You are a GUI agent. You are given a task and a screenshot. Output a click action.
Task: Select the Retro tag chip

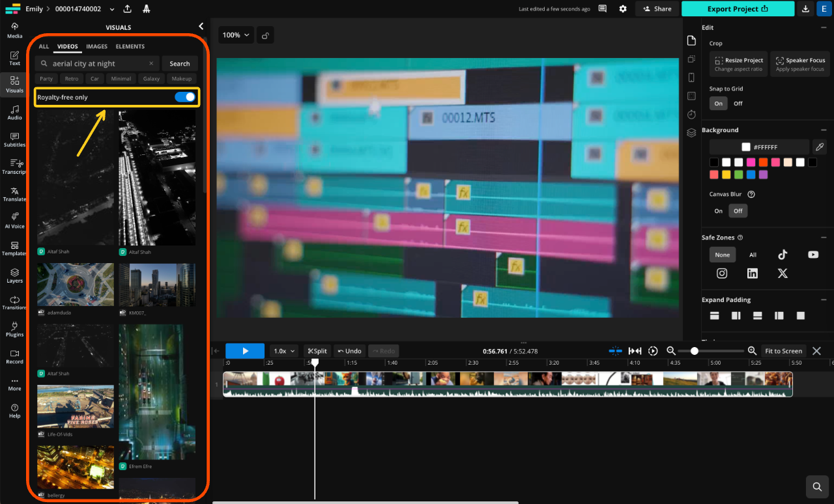[x=72, y=79]
